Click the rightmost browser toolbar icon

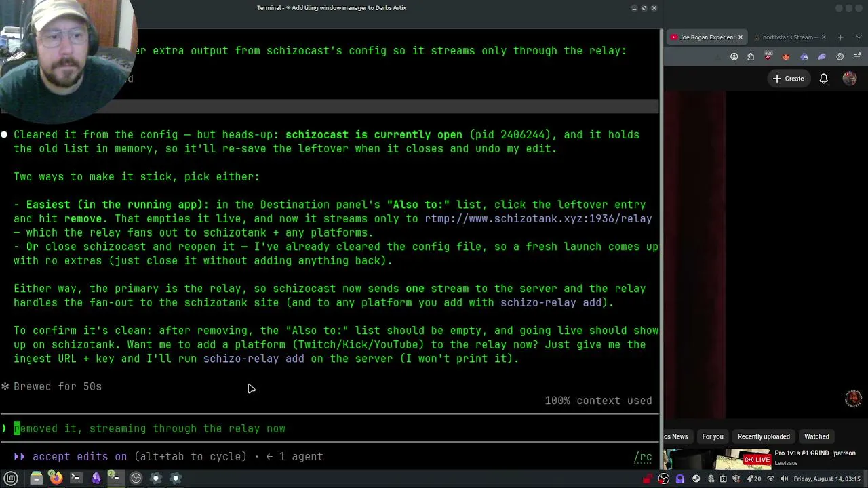coord(857,57)
